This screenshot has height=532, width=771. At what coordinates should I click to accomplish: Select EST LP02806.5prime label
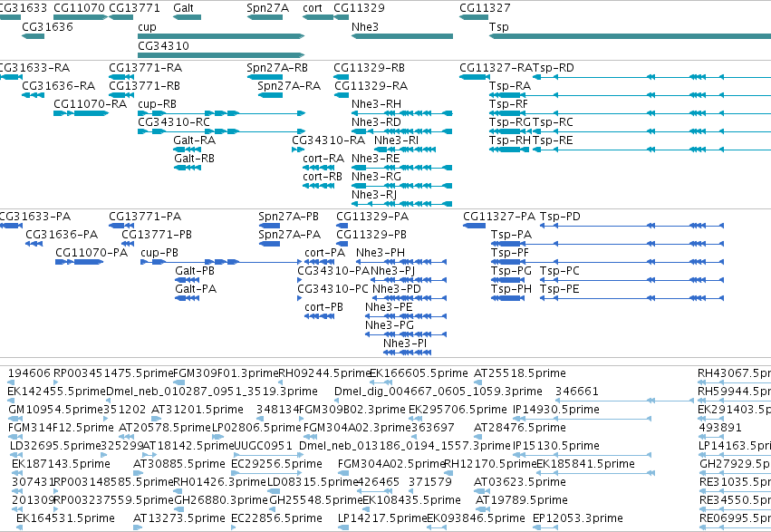pyautogui.click(x=256, y=428)
